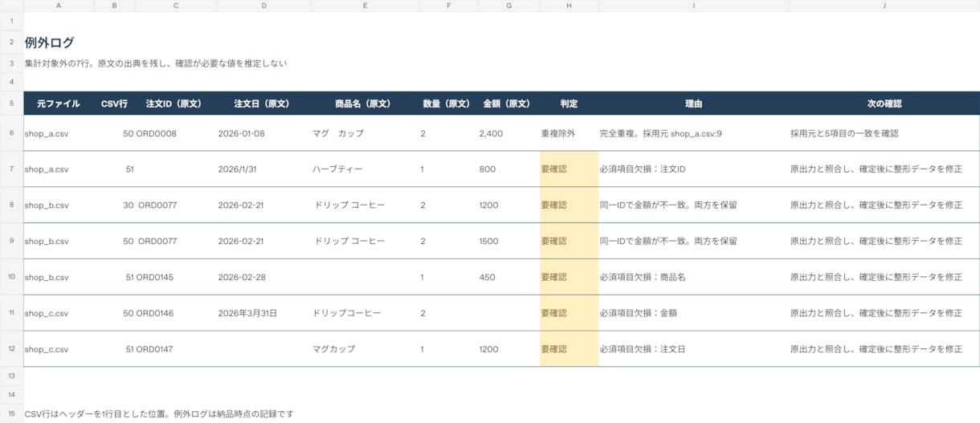Viewport: 980px width, 423px height.
Task: Select the amount cell 2,400
Action: click(x=508, y=133)
